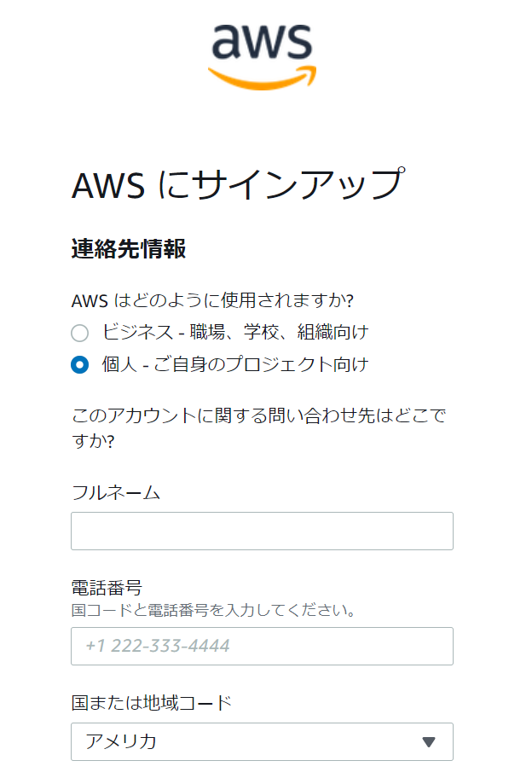Click the orange smile arrow under aws
The image size is (532, 784).
tap(263, 78)
